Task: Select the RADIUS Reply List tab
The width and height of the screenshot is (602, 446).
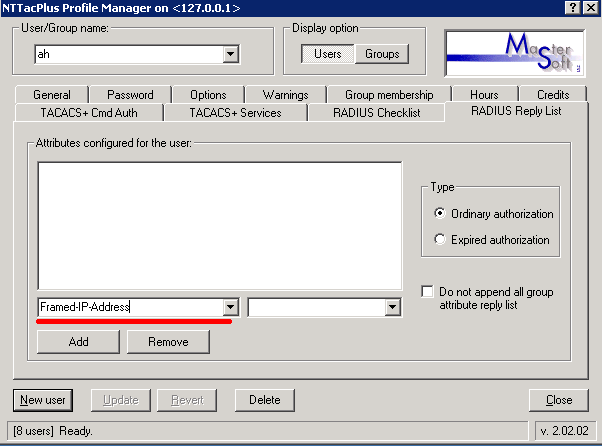Action: [x=516, y=111]
